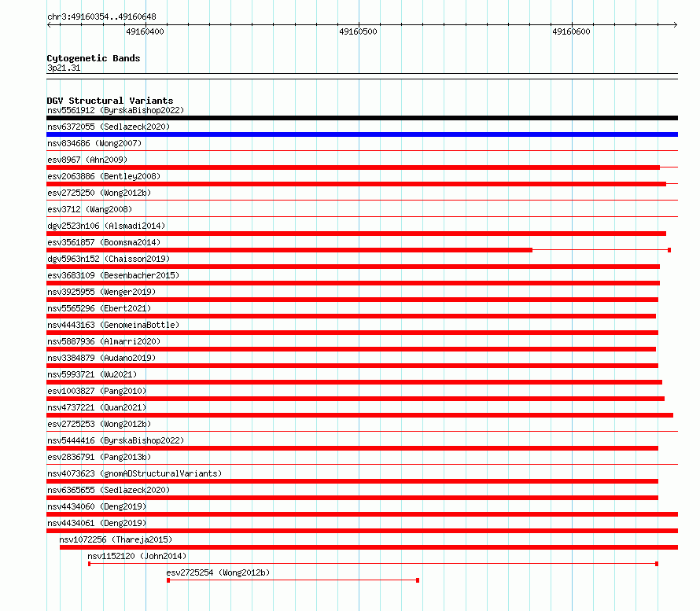Open nsv5565296 (Ebert2021) label
700x611 pixels.
[x=99, y=308]
